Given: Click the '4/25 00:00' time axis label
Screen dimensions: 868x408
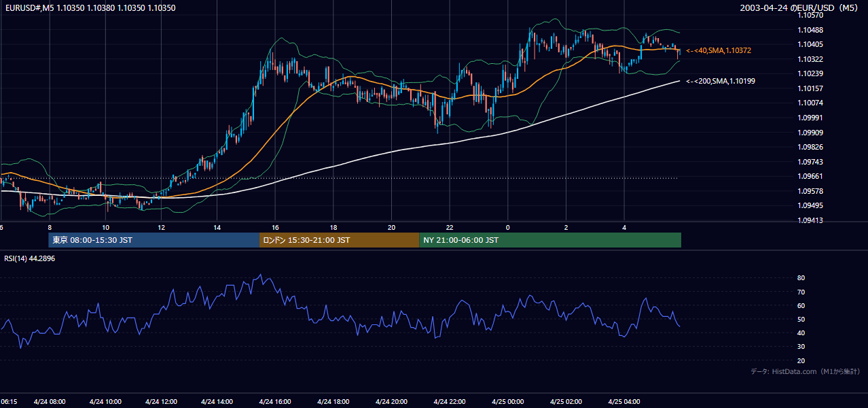Looking at the screenshot, I should (x=507, y=401).
